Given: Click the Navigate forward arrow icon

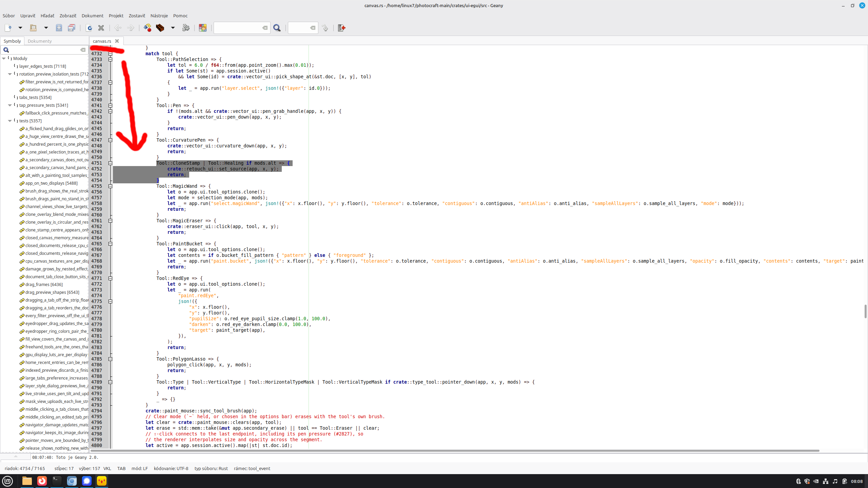Looking at the screenshot, I should (x=131, y=28).
